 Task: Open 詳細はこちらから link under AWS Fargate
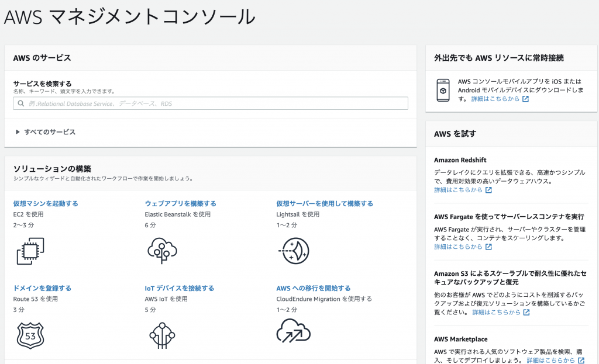(458, 247)
